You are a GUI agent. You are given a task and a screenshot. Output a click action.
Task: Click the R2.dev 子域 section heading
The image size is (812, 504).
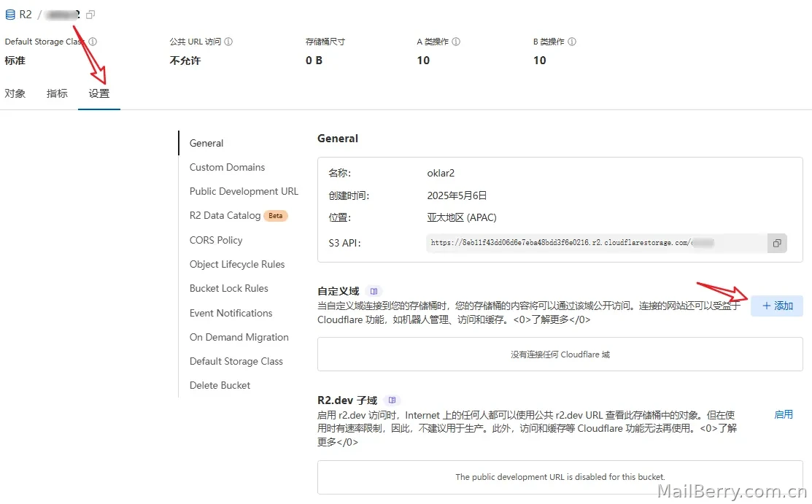click(347, 400)
